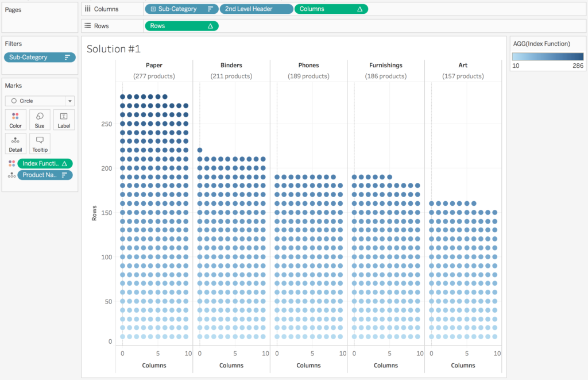This screenshot has width=588, height=380.
Task: Click the Paper column header
Action: coord(154,66)
